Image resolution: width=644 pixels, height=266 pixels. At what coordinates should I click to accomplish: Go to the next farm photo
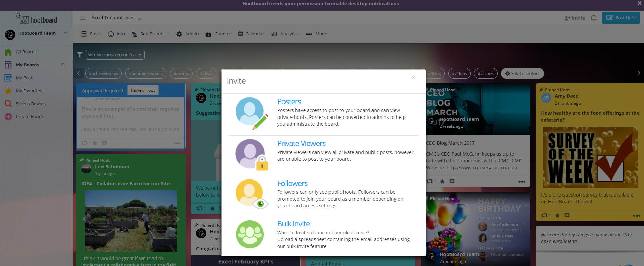coord(178,219)
